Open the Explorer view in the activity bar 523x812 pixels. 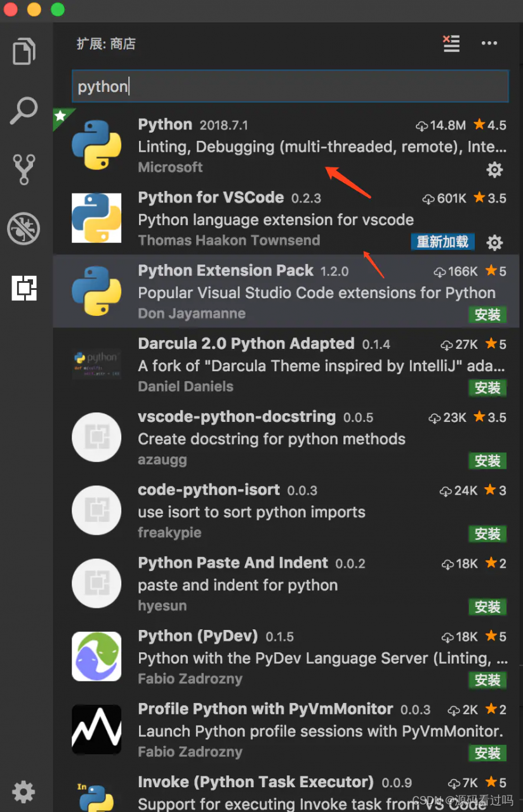point(24,51)
